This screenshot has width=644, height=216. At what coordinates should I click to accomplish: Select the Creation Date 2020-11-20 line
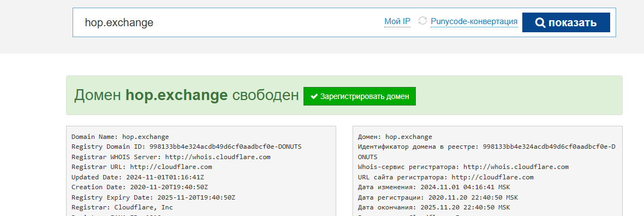[140, 187]
